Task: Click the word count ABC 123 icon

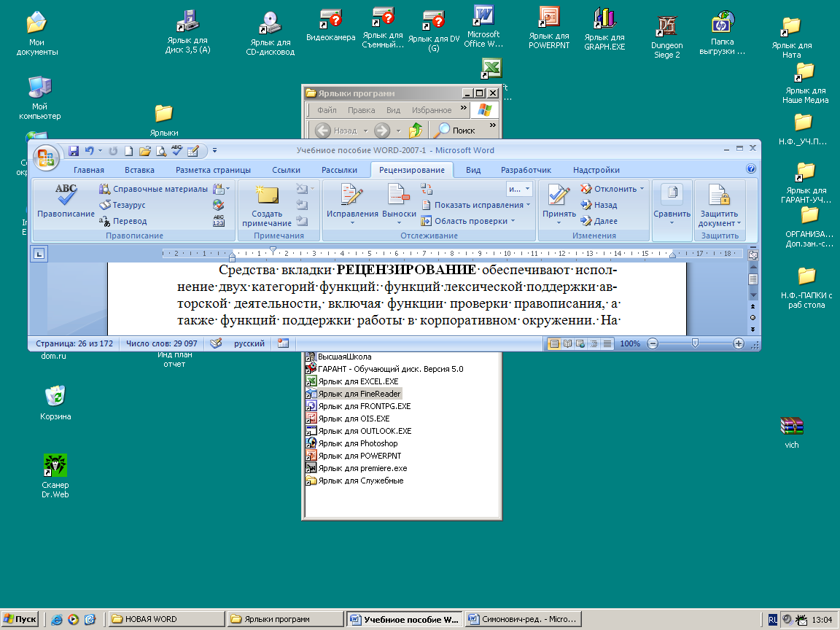Action: (x=219, y=221)
